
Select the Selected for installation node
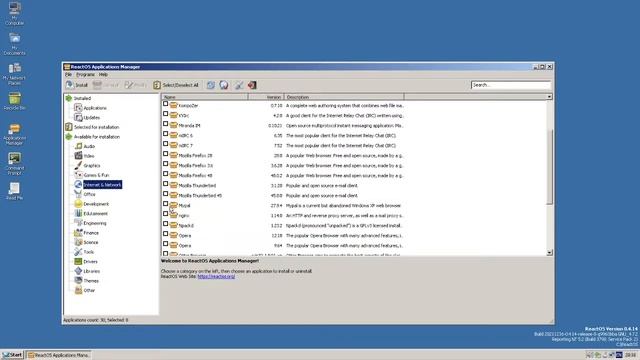point(96,127)
